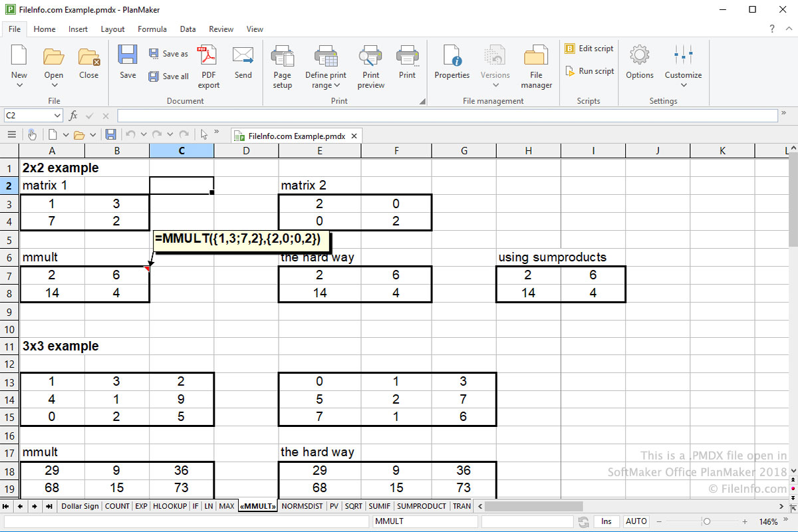
Task: Click the Print icon
Action: tap(407, 56)
